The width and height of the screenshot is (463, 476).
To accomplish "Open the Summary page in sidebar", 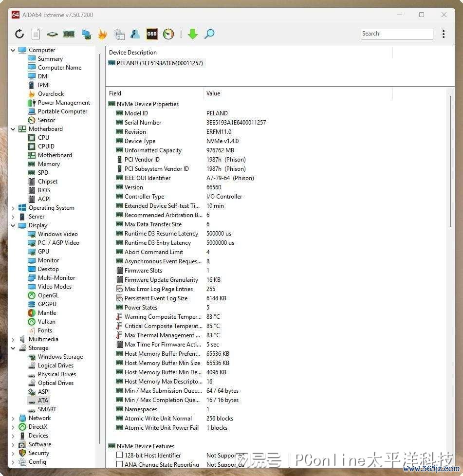I will click(x=50, y=59).
